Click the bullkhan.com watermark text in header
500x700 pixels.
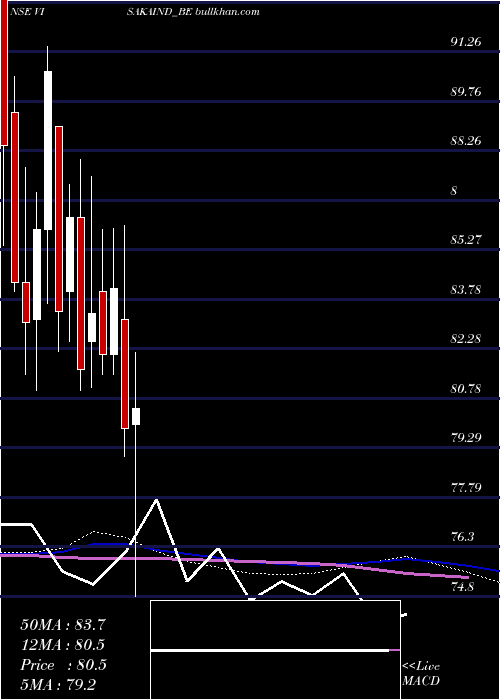227,12
